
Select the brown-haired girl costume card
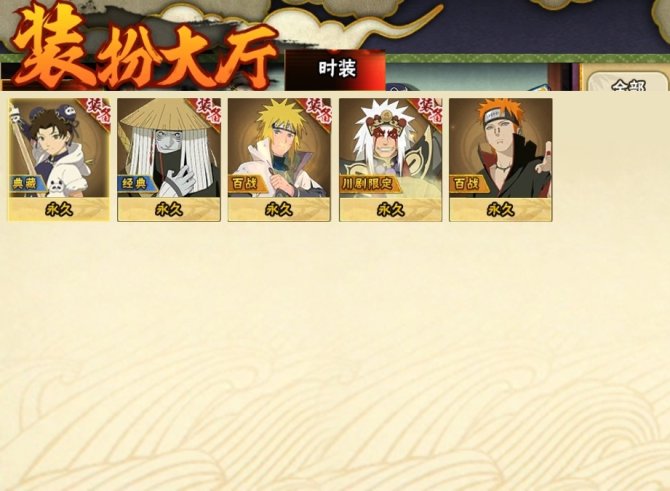[x=59, y=159]
